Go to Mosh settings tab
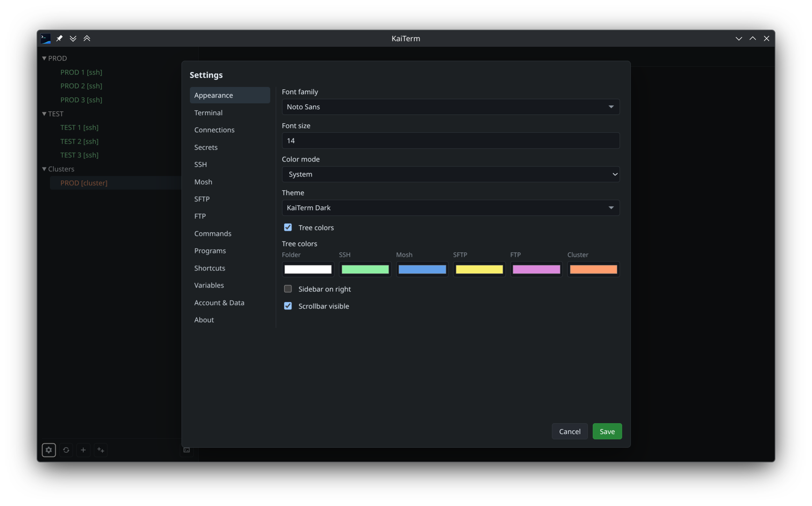The image size is (812, 506). [230, 182]
